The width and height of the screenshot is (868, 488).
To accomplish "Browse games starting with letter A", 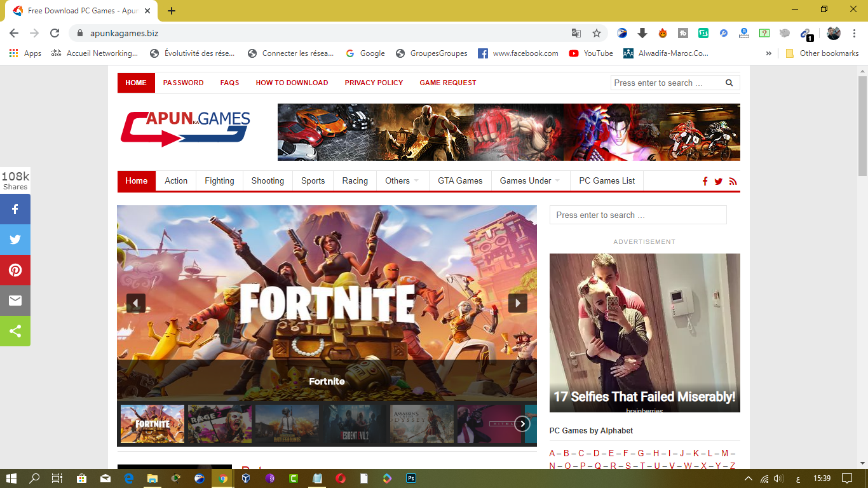I will (552, 453).
